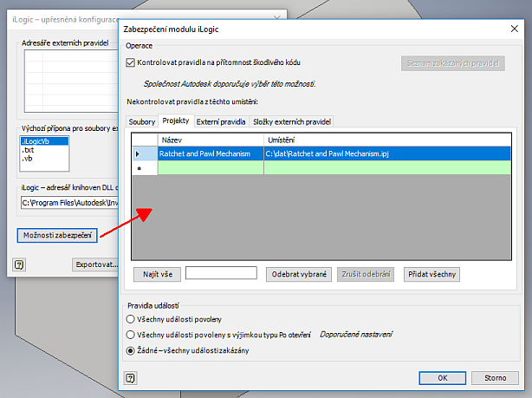Click the search text field beside Najít vše

point(221,273)
